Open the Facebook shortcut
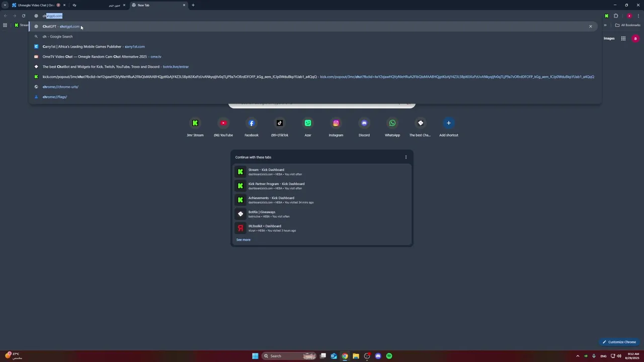 click(x=252, y=127)
